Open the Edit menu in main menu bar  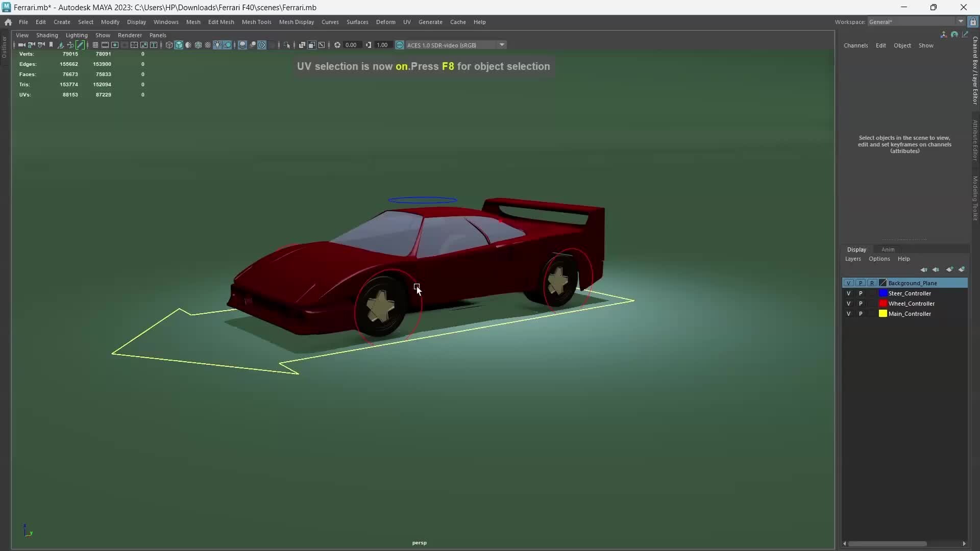pos(41,22)
